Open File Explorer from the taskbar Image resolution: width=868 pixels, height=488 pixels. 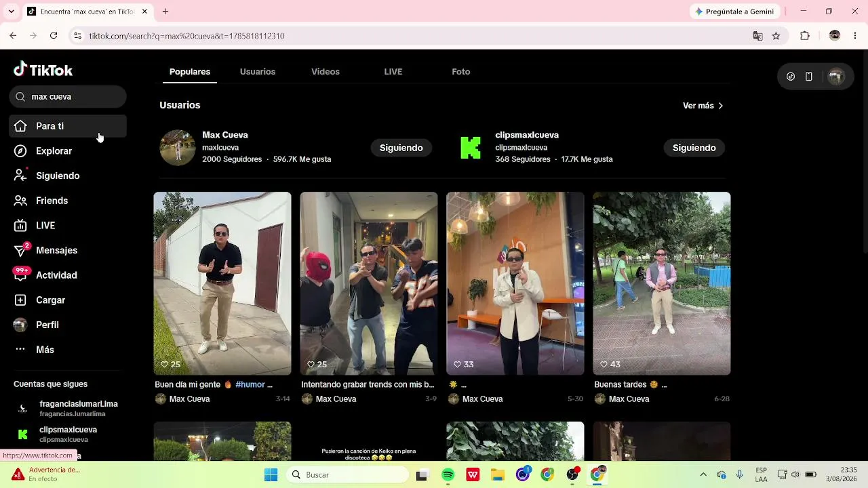click(498, 474)
